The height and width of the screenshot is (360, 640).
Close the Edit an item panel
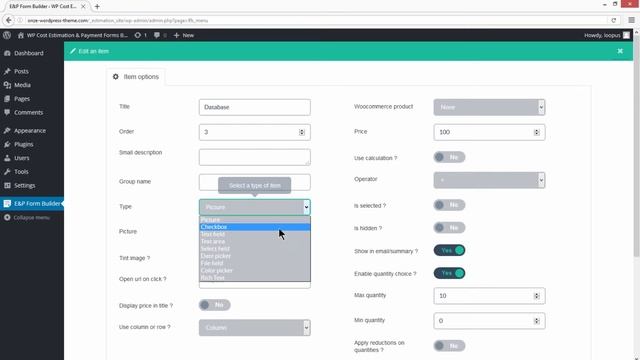[620, 51]
